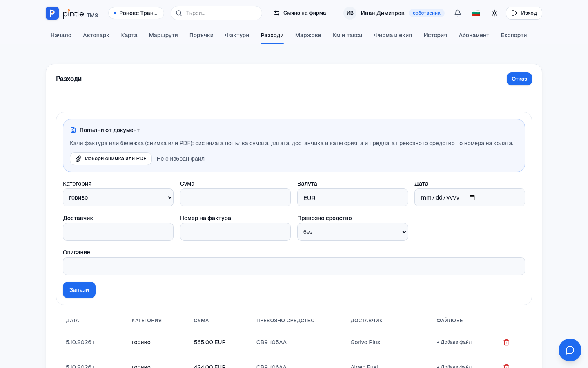This screenshot has height=368, width=588.
Task: Click the blue Отказ button
Action: [519, 79]
